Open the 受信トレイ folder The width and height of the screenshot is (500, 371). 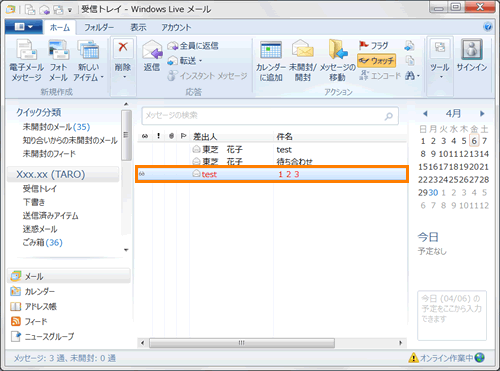coord(40,189)
